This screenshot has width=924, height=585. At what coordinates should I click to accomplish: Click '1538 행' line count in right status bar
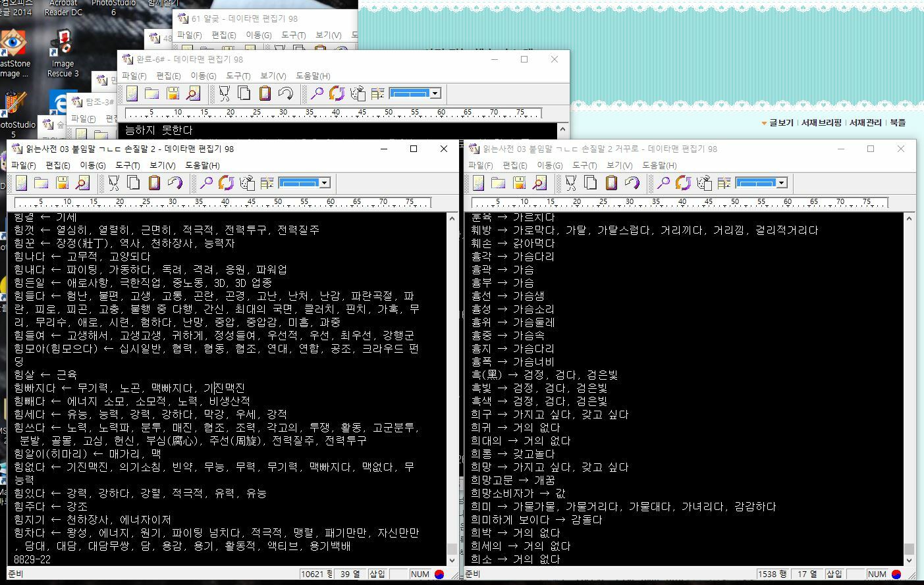(772, 574)
